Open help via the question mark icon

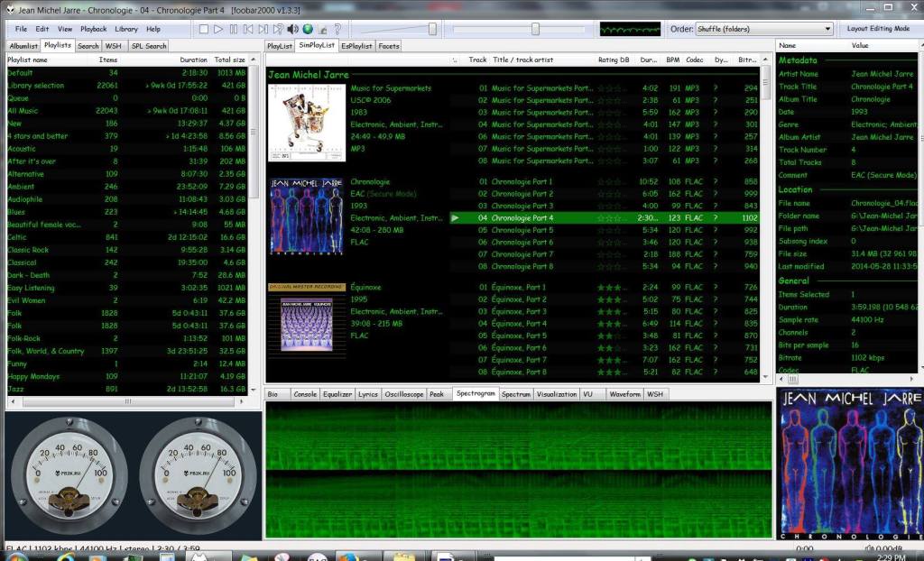tap(337, 29)
